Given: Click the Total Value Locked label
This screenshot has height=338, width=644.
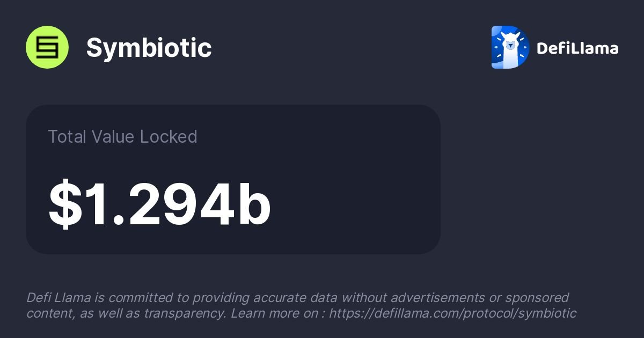Looking at the screenshot, I should point(122,137).
